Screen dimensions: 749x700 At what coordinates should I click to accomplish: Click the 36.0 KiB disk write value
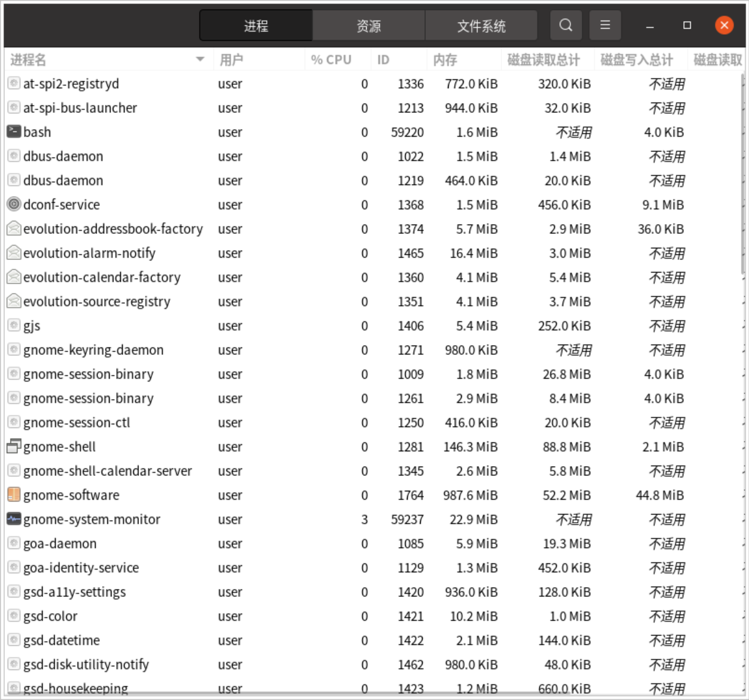coord(661,229)
